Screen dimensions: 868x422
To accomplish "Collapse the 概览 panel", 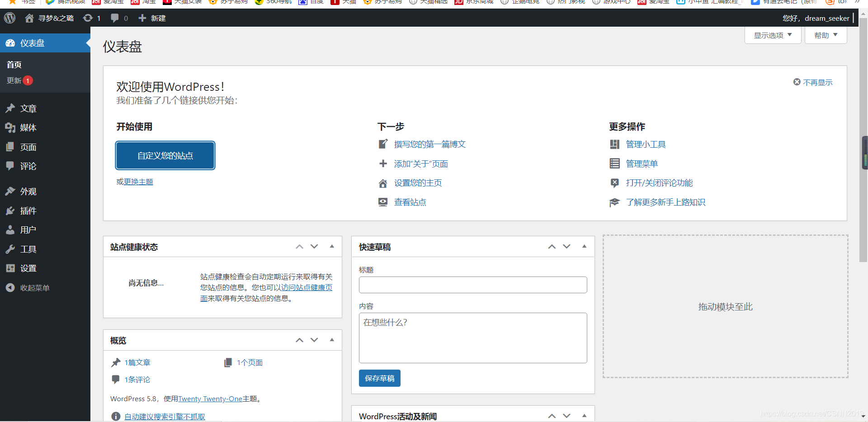I will (x=332, y=340).
